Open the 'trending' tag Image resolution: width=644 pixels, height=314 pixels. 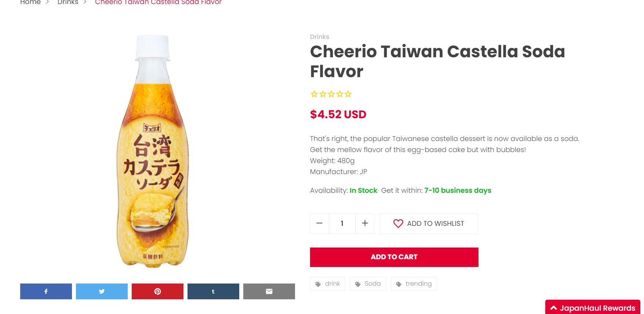[414, 284]
